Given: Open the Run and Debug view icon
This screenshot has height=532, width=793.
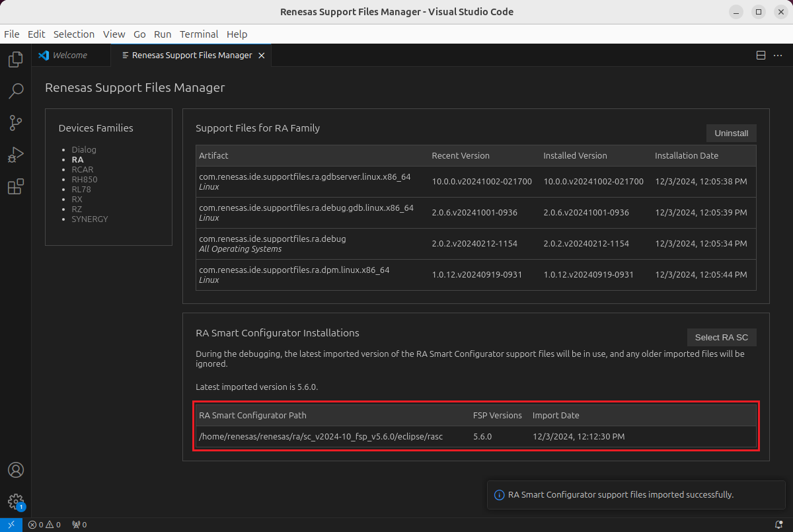Looking at the screenshot, I should pos(16,155).
